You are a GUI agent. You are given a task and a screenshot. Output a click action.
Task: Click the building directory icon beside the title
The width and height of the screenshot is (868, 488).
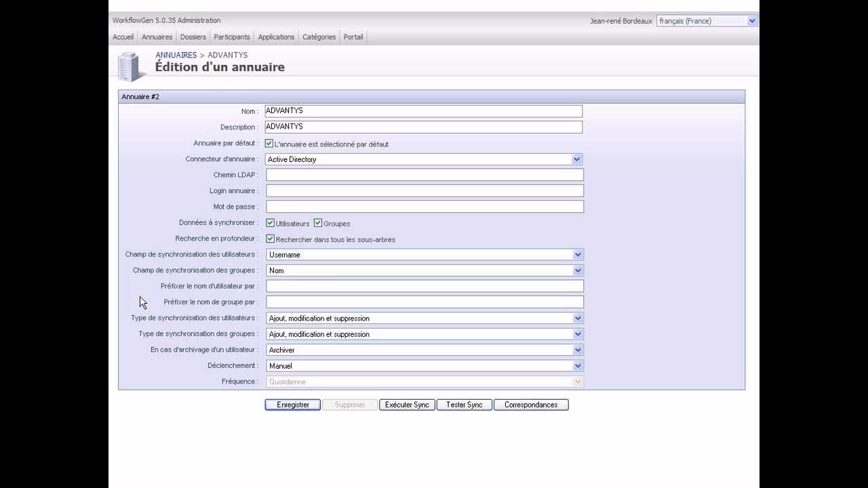click(x=132, y=66)
